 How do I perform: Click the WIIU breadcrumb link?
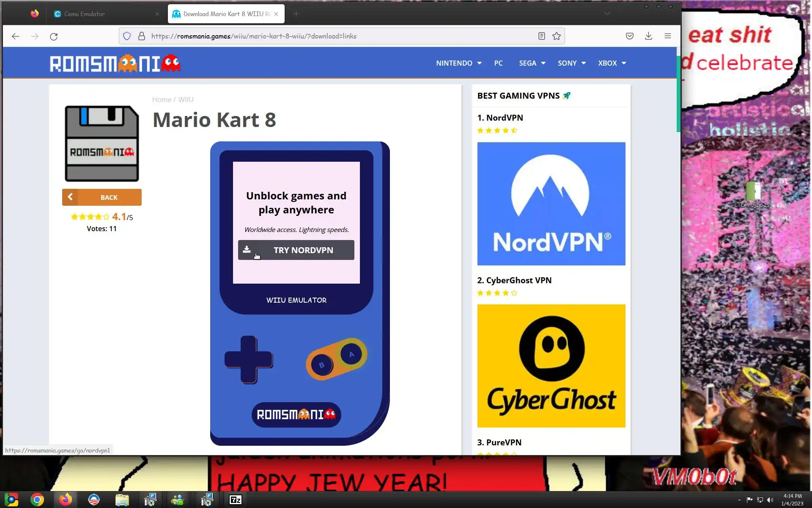186,99
